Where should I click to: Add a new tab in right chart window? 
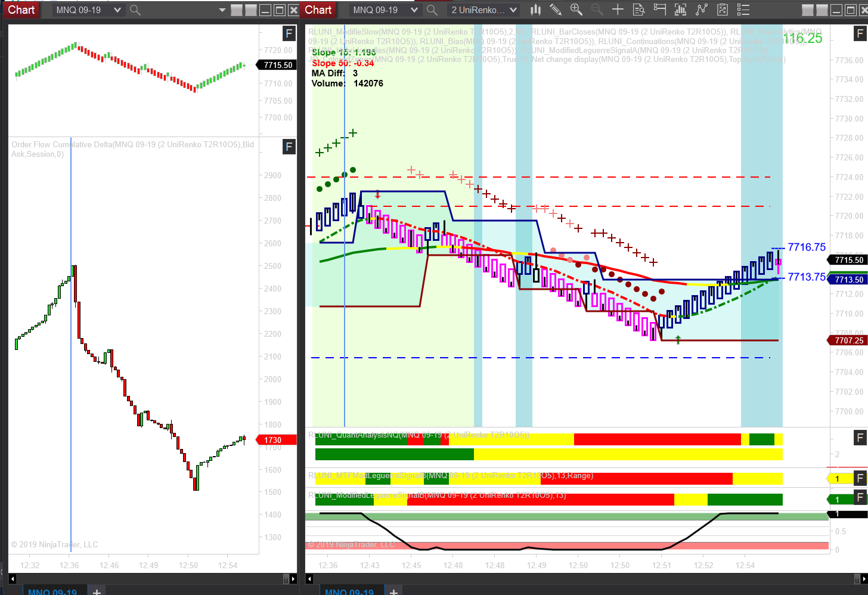click(x=393, y=591)
